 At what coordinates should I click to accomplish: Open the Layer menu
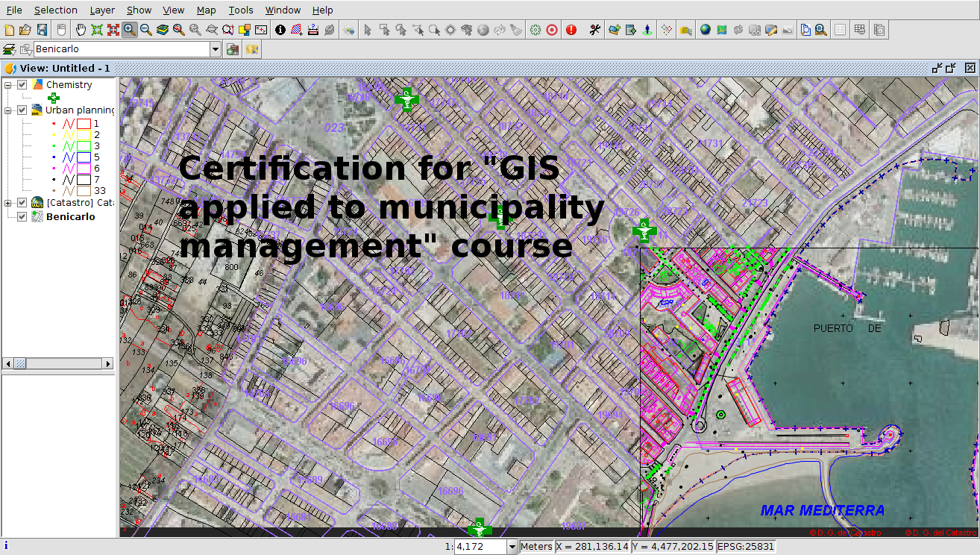click(102, 10)
